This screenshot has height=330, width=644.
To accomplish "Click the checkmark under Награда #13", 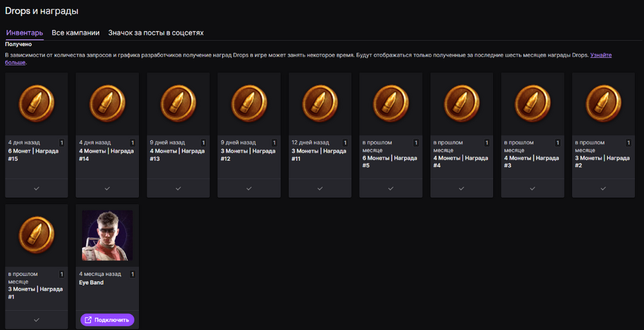I will pos(178,188).
